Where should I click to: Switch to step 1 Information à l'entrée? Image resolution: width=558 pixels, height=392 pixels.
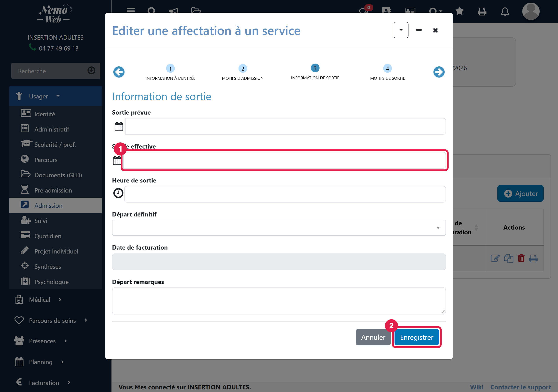click(170, 72)
